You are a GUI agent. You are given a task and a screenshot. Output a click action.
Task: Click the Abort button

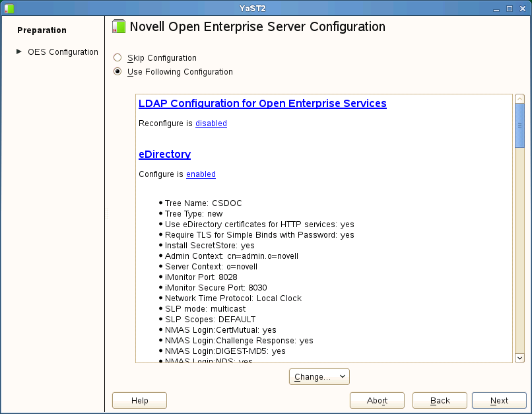click(377, 400)
